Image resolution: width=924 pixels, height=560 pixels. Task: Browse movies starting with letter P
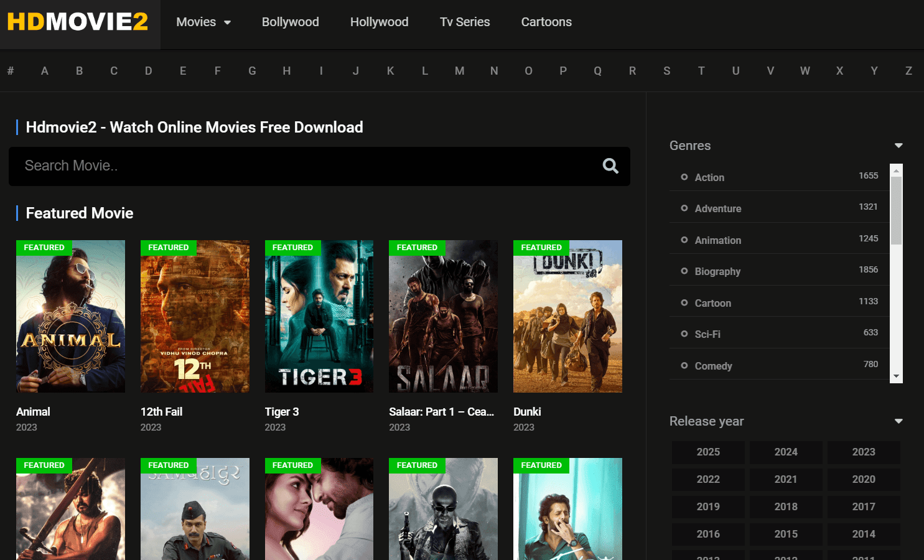[x=563, y=71]
